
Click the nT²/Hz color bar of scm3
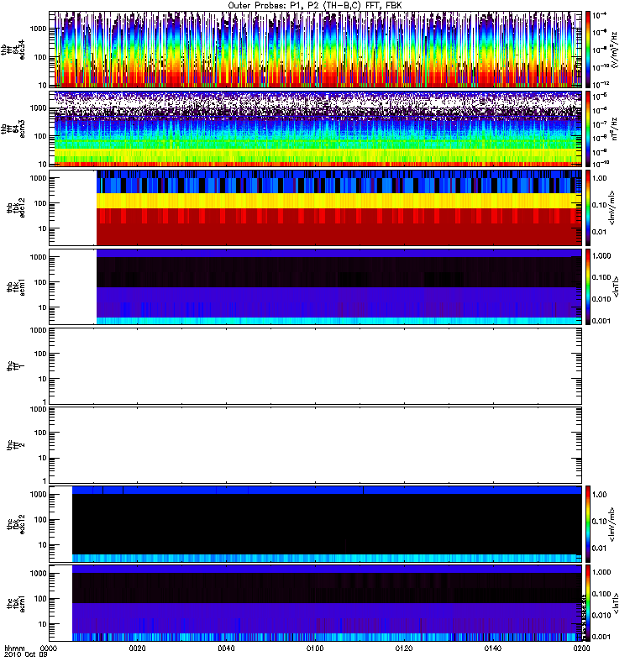click(588, 129)
